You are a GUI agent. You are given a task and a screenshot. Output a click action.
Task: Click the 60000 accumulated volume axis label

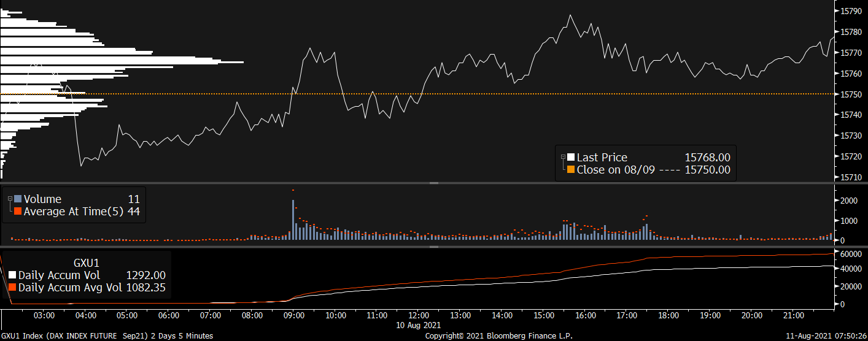(851, 253)
